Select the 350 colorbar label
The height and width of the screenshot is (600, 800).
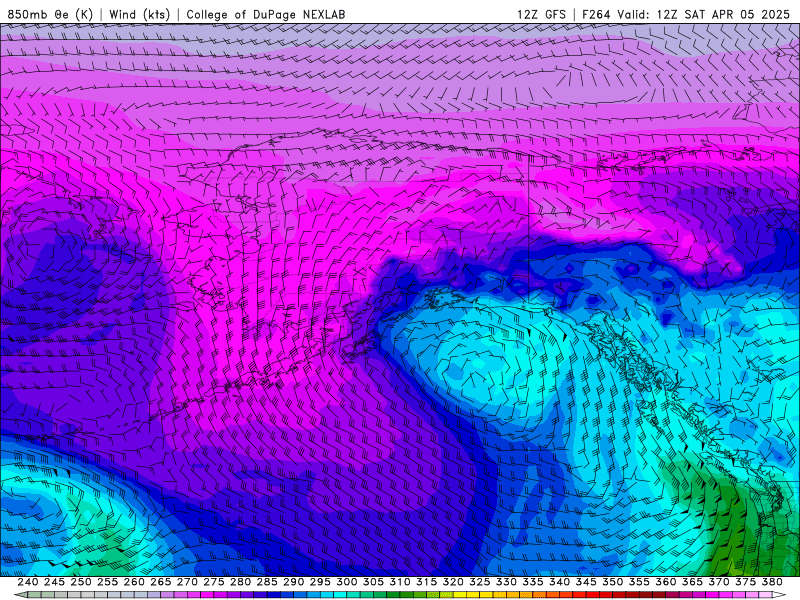tap(612, 582)
